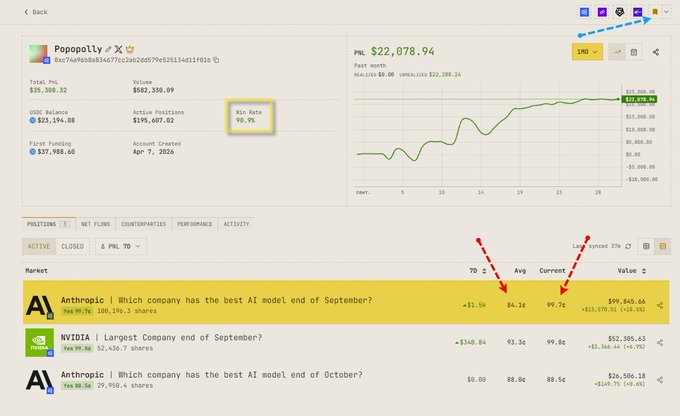
Task: Share the Anthropic October position
Action: tap(660, 380)
